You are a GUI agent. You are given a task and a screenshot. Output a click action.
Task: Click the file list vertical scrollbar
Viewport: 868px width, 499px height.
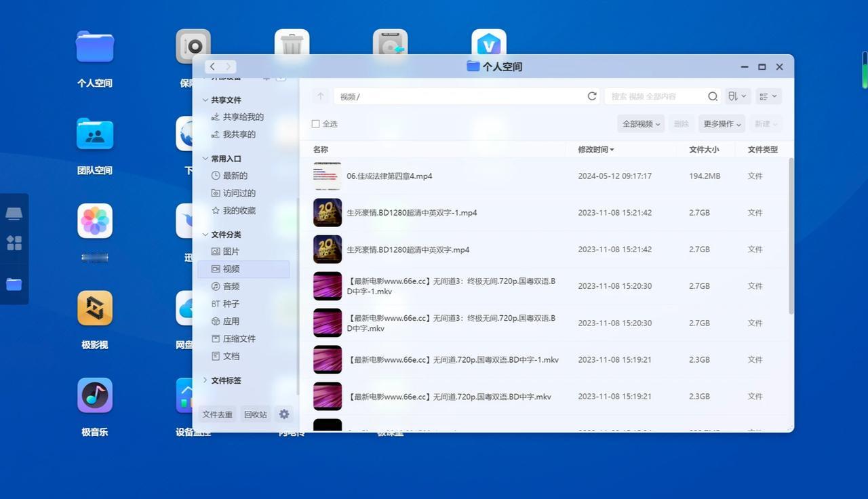[x=791, y=236]
